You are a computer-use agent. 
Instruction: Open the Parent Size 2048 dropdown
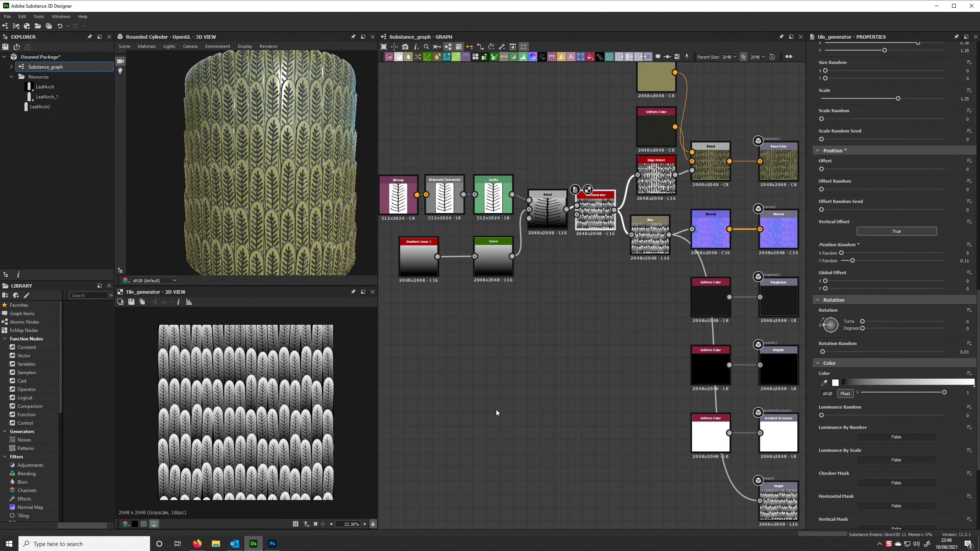pyautogui.click(x=729, y=57)
